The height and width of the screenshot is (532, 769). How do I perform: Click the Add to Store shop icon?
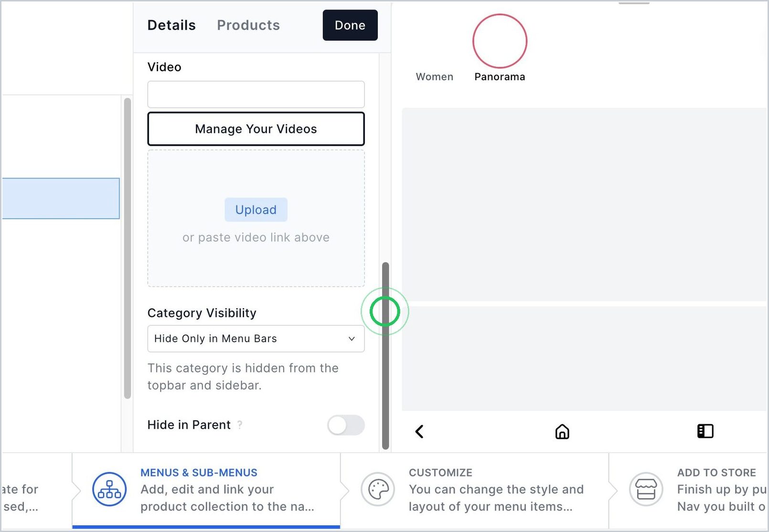[646, 489]
